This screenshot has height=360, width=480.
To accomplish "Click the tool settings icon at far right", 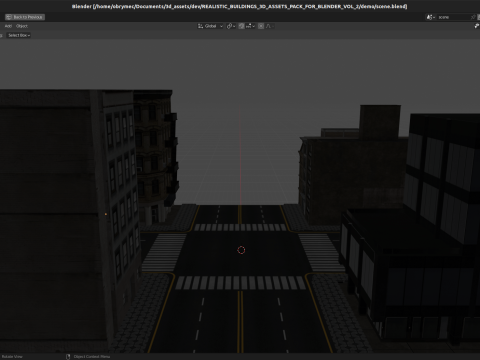I will (477, 26).
